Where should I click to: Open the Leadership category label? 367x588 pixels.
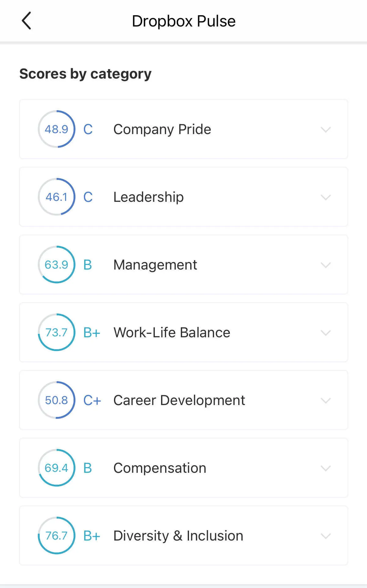coord(148,197)
